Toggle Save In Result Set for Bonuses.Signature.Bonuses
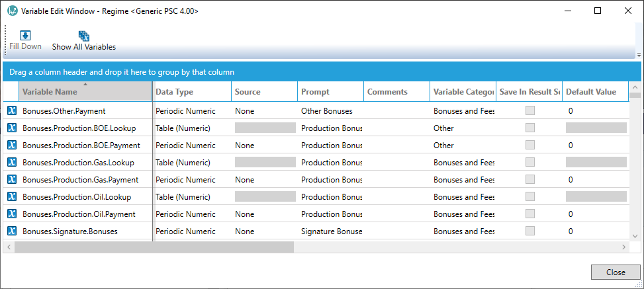Viewport: 644px width, 289px height. 530,231
